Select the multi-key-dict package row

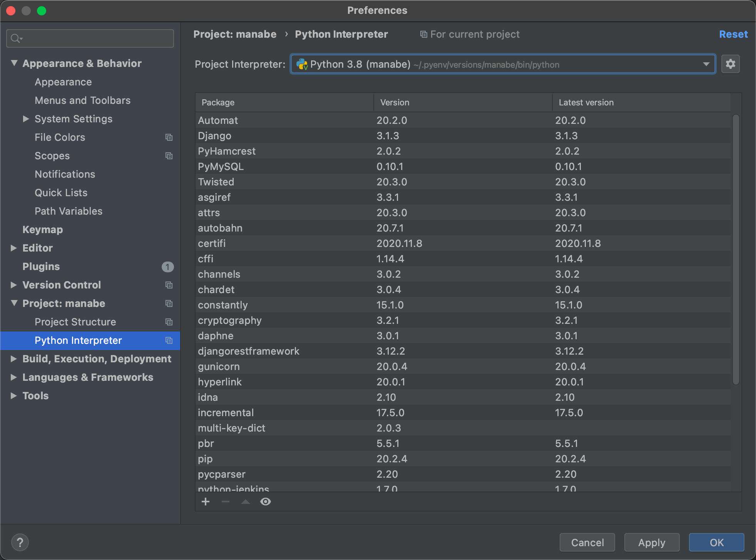tap(463, 428)
